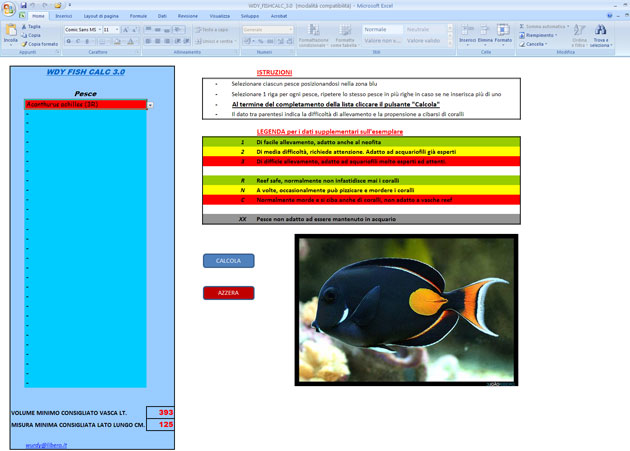Open the Formule tab
This screenshot has height=451, width=630.
[x=138, y=16]
